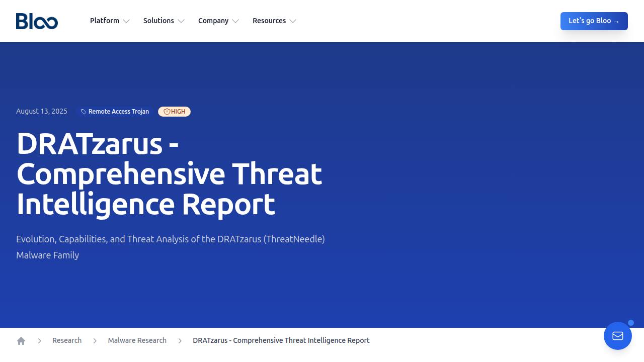The image size is (644, 362).
Task: Expand the Platform dropdown chevron
Action: (126, 21)
